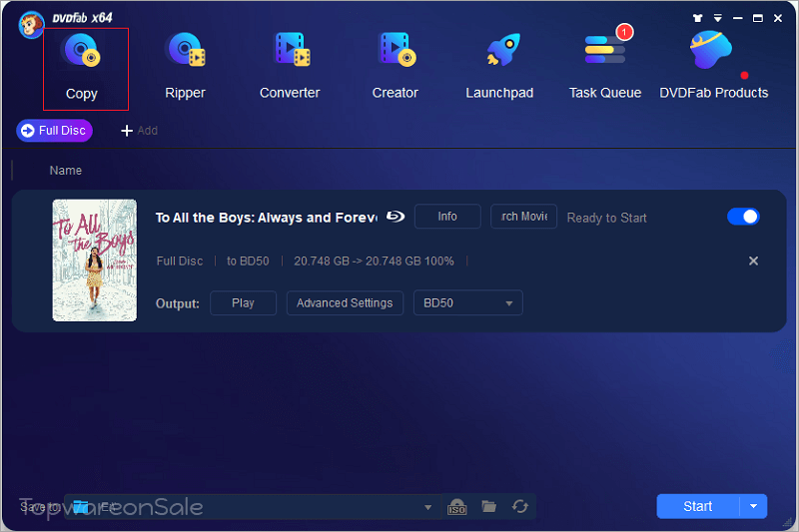Select the Creator module
The height and width of the screenshot is (532, 799).
(395, 66)
